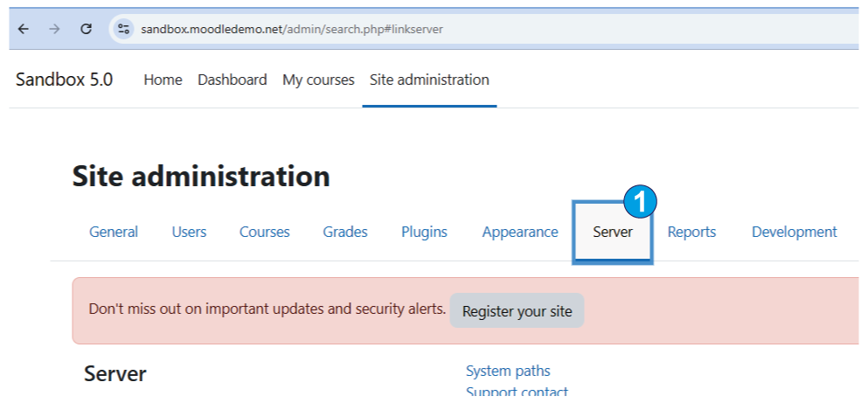The image size is (868, 403).
Task: Select Site administration in top navigation
Action: (x=429, y=80)
